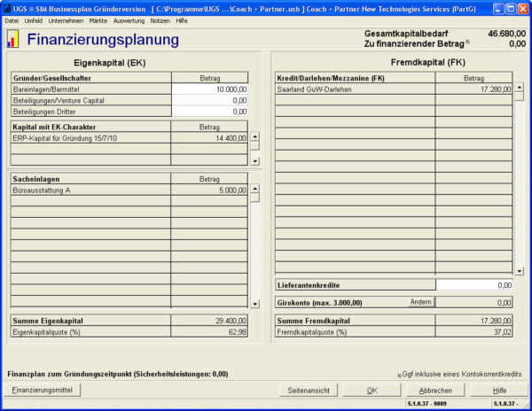Screen dimensions: 532x411
Task: Click the down arrow of the Fremdkapital table scrollbar
Action: (520, 271)
